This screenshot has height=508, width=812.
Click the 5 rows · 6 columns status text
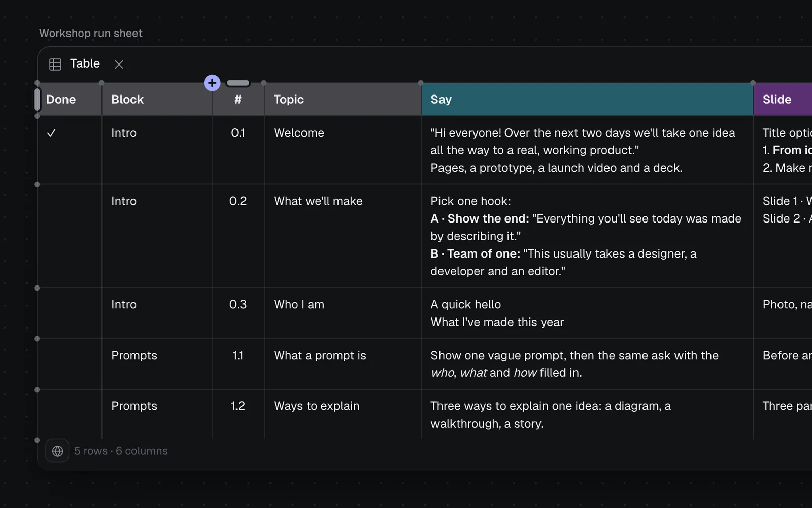(121, 451)
